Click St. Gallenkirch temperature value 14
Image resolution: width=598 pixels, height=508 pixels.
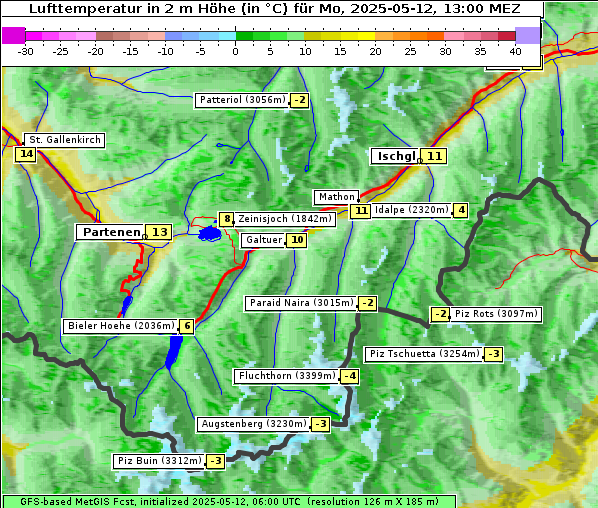pos(26,154)
